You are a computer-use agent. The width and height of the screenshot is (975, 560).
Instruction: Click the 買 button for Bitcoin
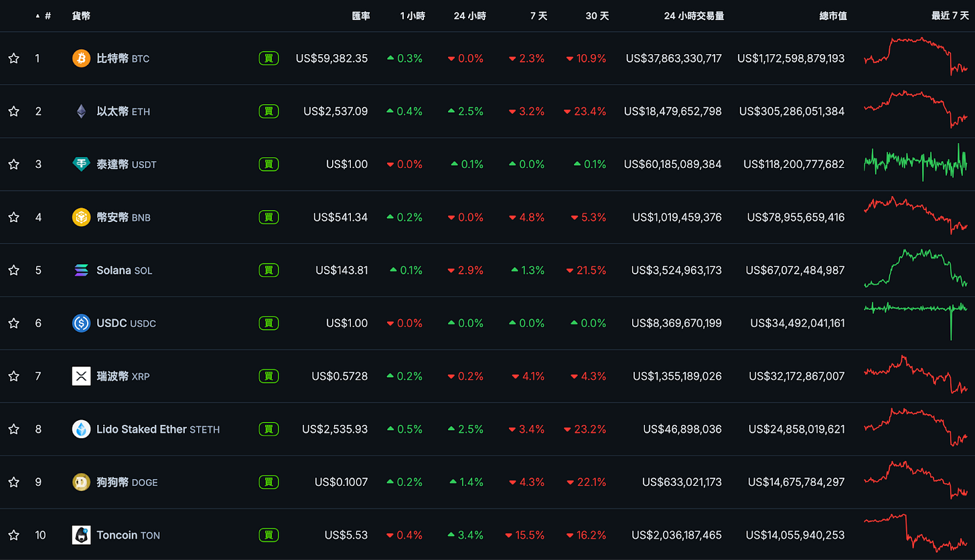click(269, 58)
